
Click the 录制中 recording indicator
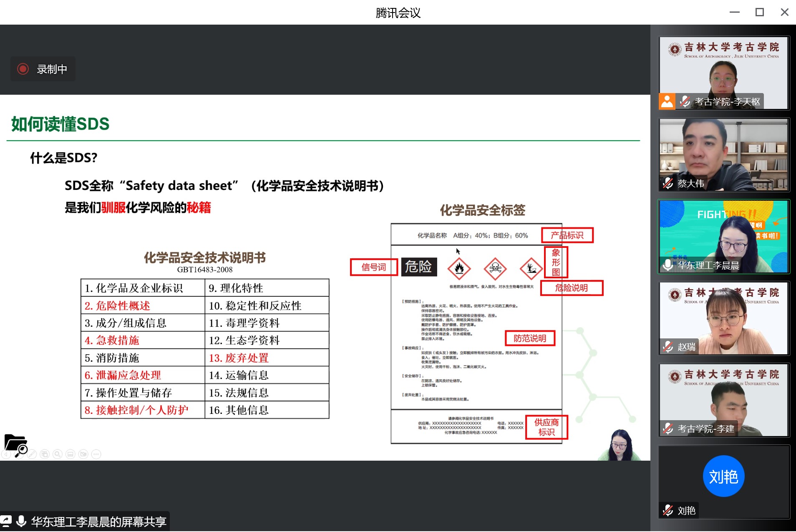coord(43,69)
